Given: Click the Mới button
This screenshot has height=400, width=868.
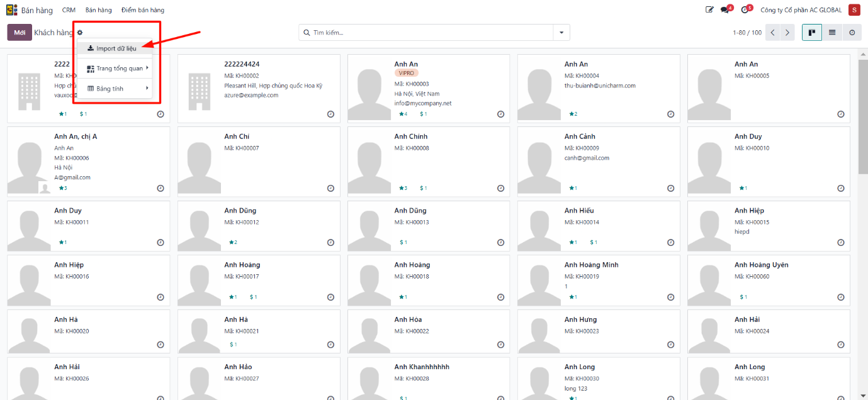Looking at the screenshot, I should coord(20,33).
